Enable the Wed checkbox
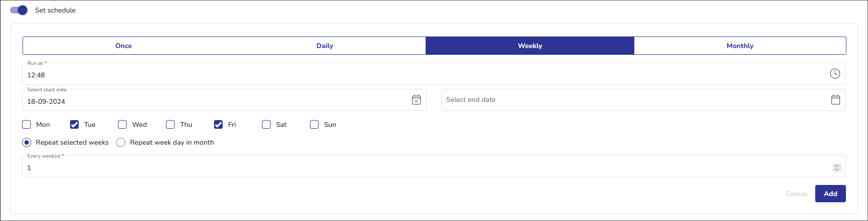Image resolution: width=868 pixels, height=221 pixels. click(122, 124)
